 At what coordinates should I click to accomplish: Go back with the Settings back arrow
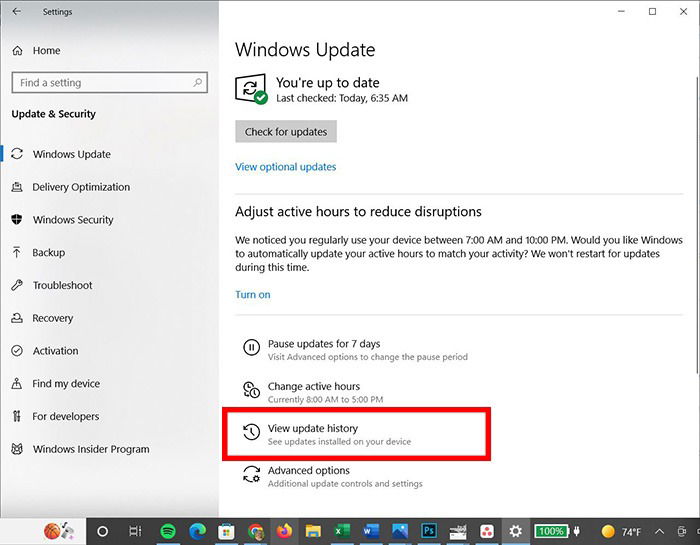pyautogui.click(x=17, y=12)
